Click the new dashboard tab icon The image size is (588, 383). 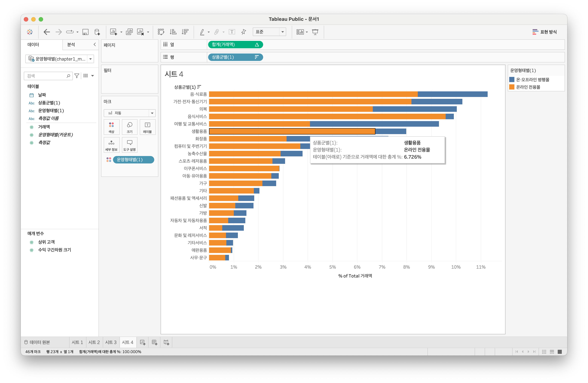[154, 342]
